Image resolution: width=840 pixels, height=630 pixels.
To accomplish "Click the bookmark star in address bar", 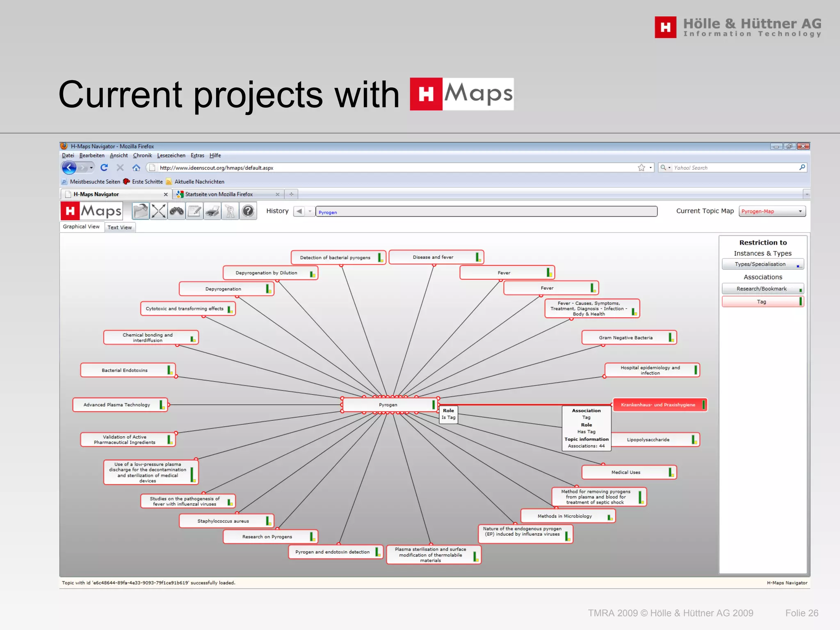I will 641,167.
